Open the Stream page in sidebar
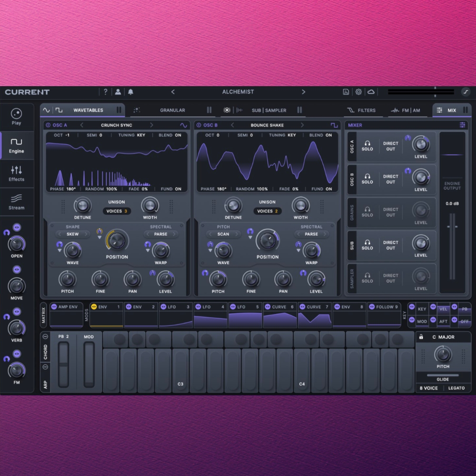This screenshot has height=476, width=476. pos(17,201)
